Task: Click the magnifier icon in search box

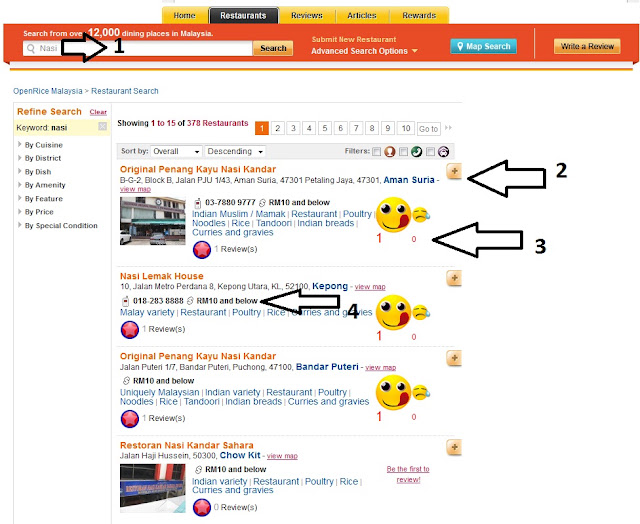Action: point(31,49)
